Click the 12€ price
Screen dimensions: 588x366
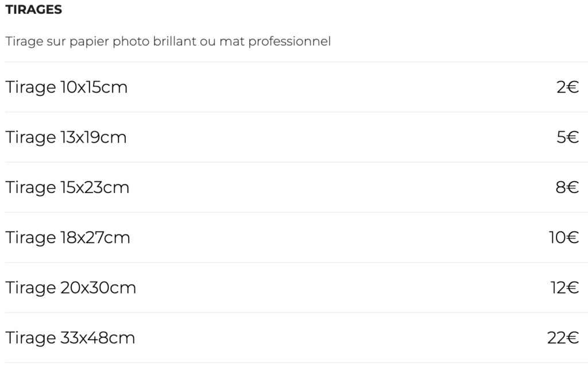point(564,287)
